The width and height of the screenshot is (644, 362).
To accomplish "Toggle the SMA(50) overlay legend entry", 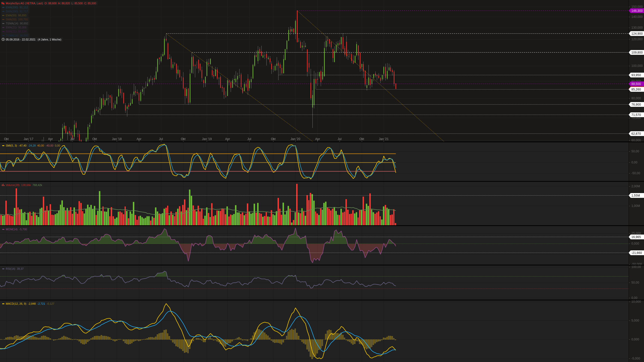I will point(11,19).
